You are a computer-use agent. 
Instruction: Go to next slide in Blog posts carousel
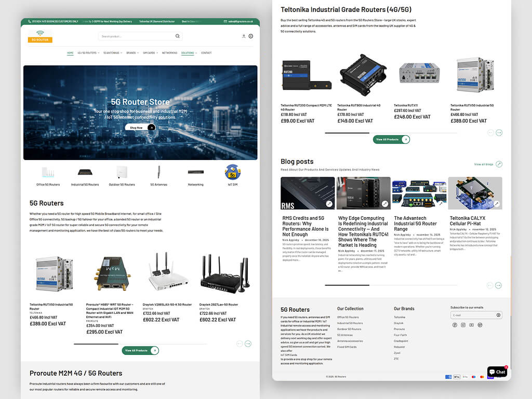tap(499, 285)
